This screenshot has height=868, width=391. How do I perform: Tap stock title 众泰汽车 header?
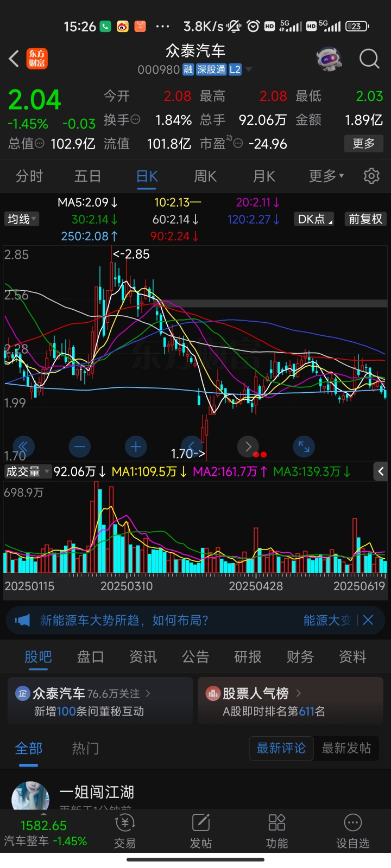click(x=195, y=51)
